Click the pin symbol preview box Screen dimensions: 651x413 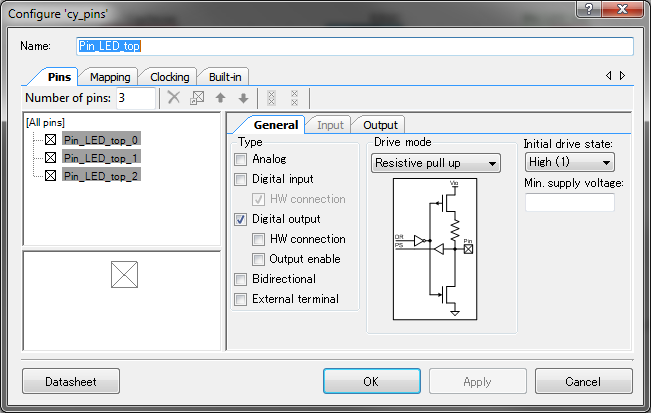click(x=124, y=274)
